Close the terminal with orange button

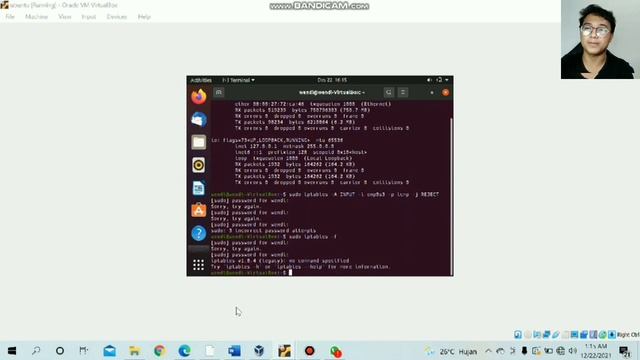445,93
